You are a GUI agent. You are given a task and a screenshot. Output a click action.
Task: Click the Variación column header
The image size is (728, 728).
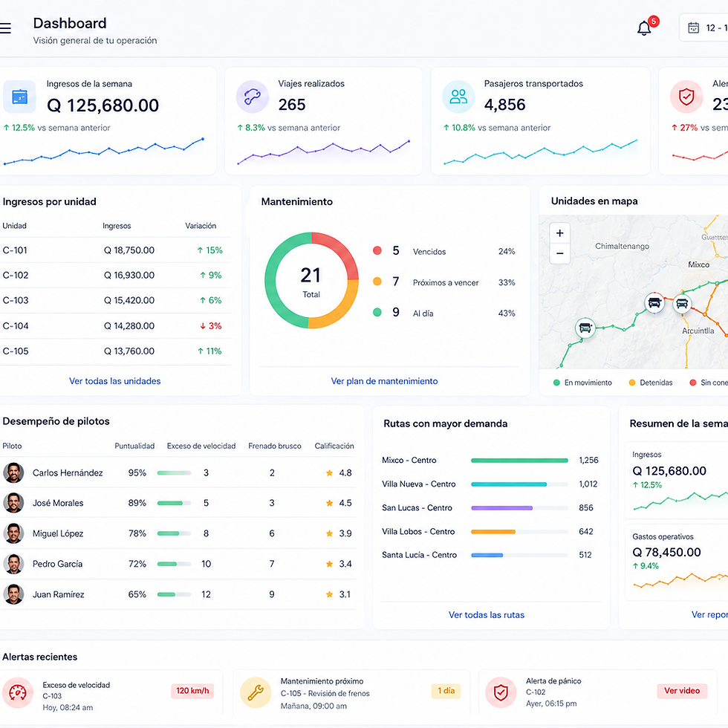tap(201, 226)
